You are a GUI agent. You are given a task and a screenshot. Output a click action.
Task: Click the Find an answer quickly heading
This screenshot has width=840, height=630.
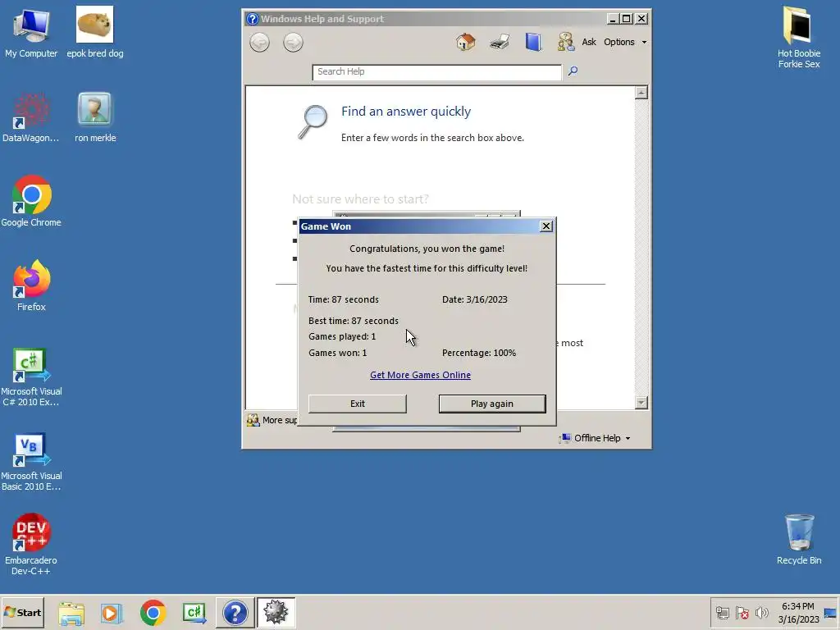406,112
